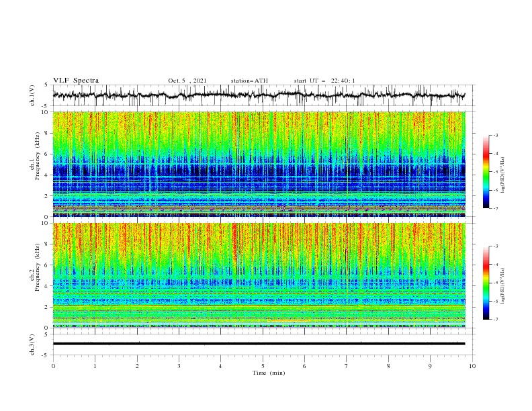
Task: Click the time axis tick label "2"
Action: pyautogui.click(x=137, y=366)
